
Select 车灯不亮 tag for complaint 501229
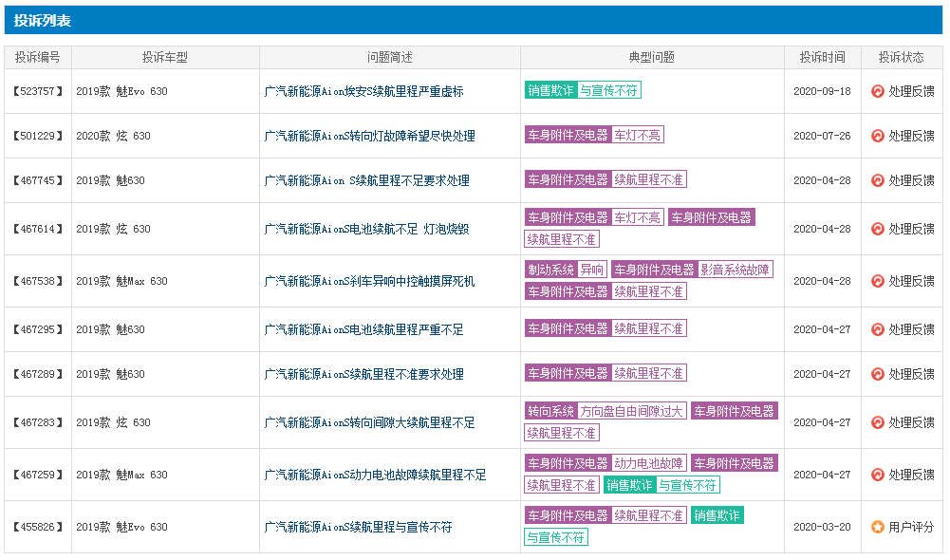[x=638, y=135]
